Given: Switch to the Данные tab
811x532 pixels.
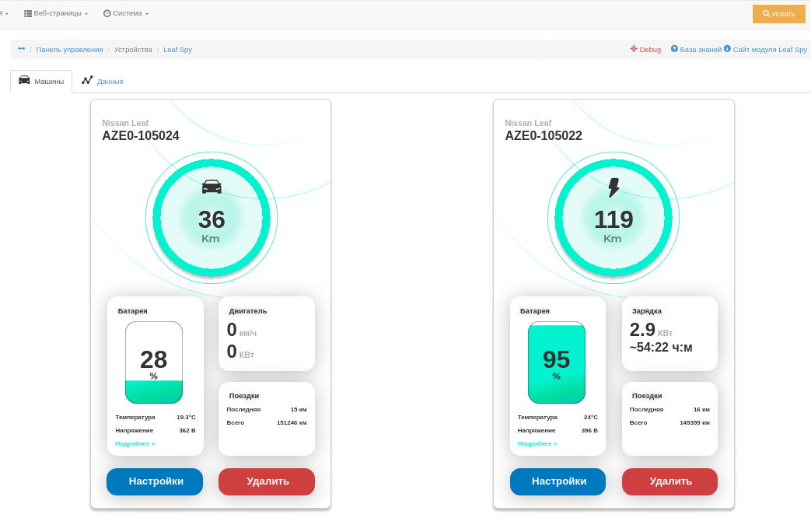Looking at the screenshot, I should coord(103,81).
